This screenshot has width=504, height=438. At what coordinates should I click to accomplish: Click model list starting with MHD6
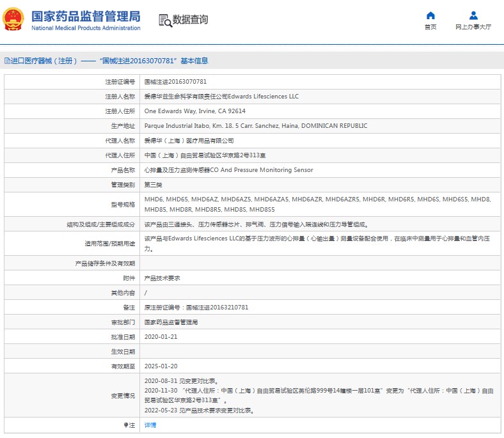click(x=317, y=205)
